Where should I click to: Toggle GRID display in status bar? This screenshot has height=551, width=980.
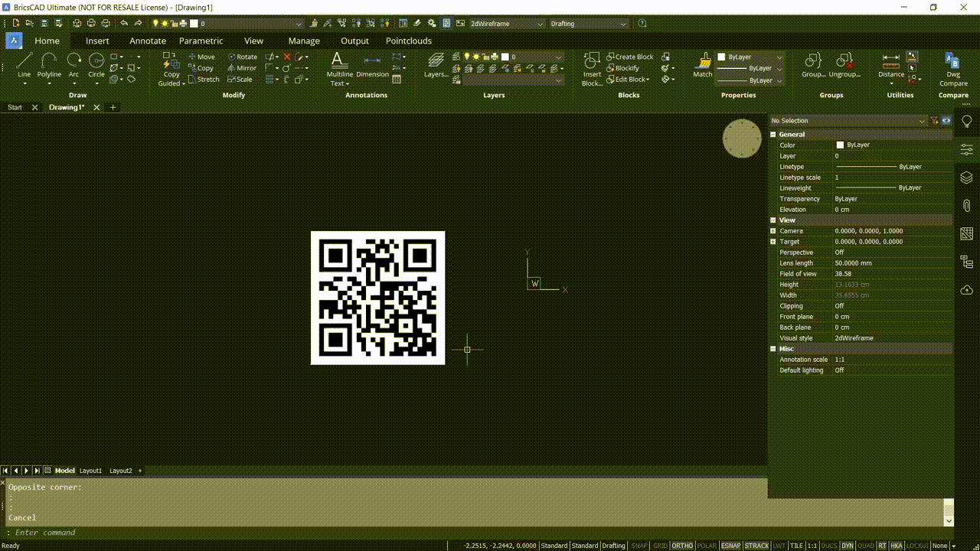[660, 546]
